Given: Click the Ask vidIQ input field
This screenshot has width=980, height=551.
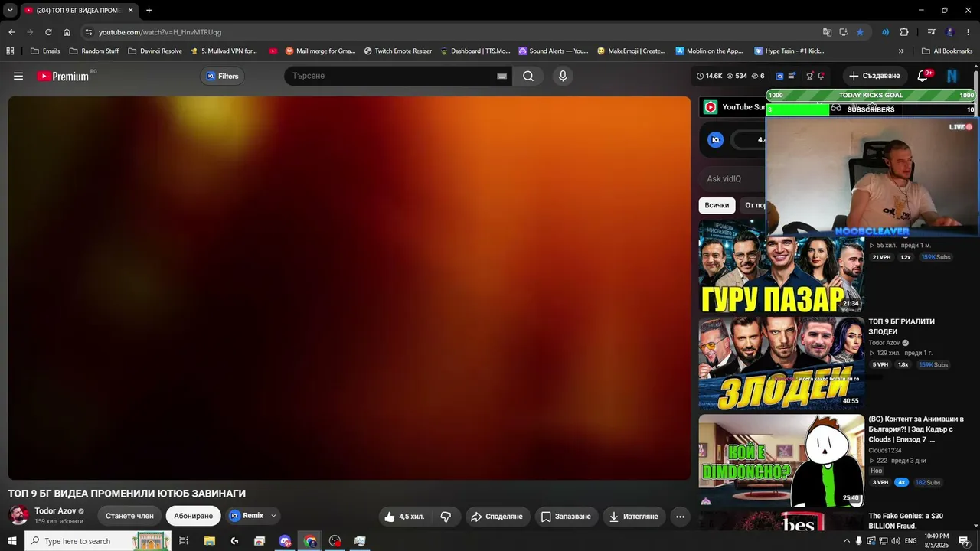Looking at the screenshot, I should [x=733, y=179].
